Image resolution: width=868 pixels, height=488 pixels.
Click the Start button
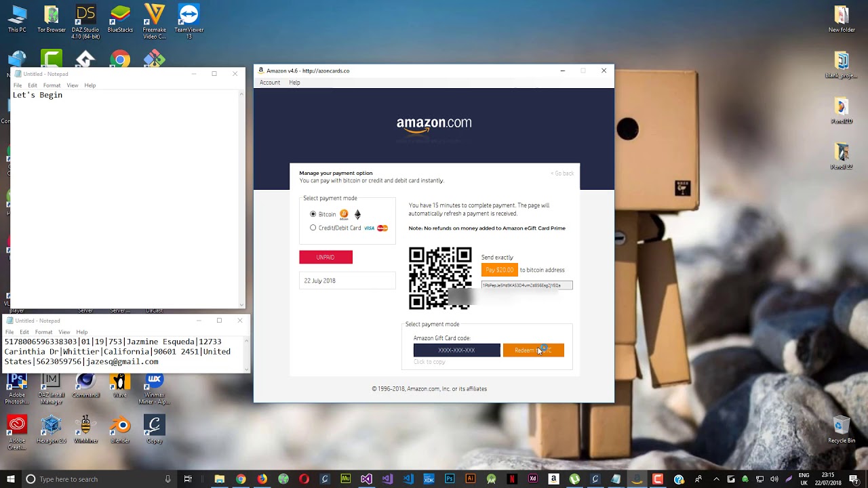pos(10,479)
